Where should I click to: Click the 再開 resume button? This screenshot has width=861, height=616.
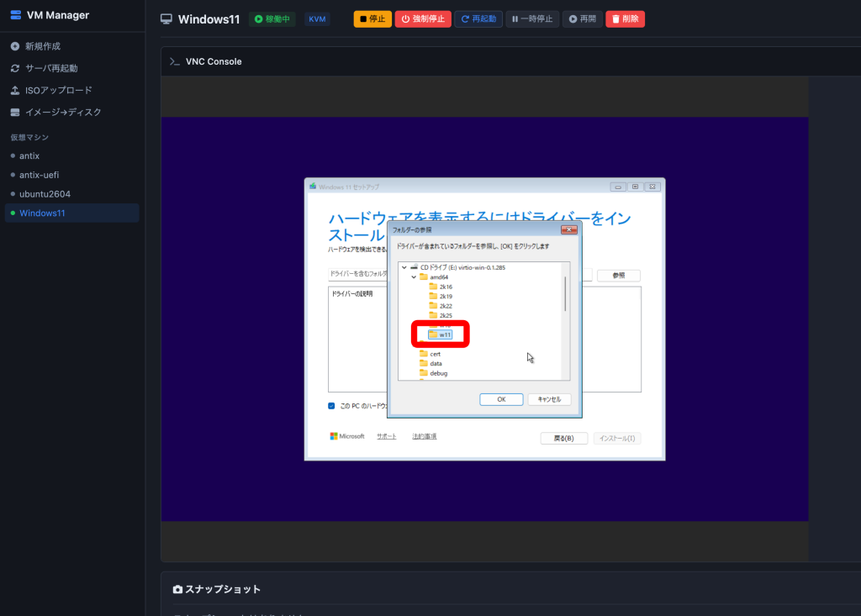(582, 19)
